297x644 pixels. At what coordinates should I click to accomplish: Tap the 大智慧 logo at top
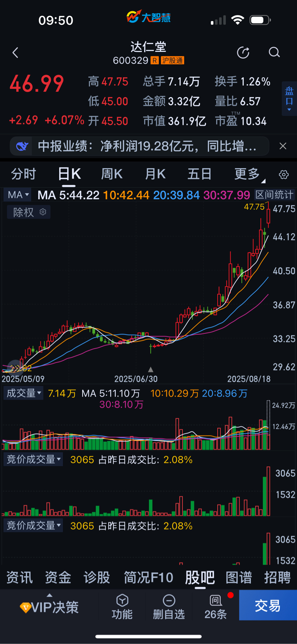[x=148, y=17]
